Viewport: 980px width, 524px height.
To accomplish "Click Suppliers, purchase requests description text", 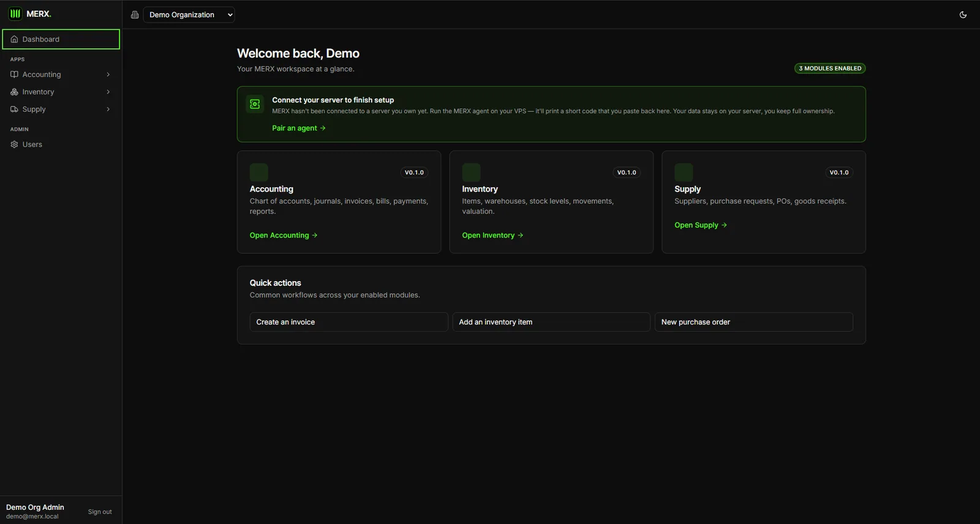I will (760, 201).
